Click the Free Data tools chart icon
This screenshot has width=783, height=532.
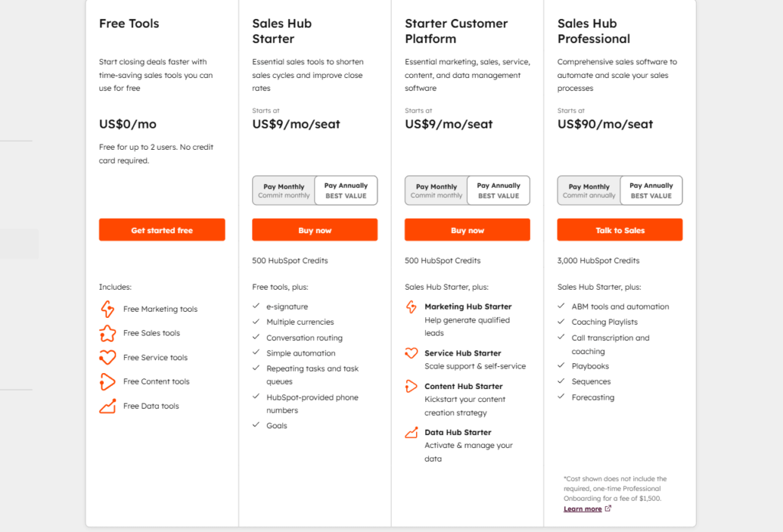[x=108, y=406]
